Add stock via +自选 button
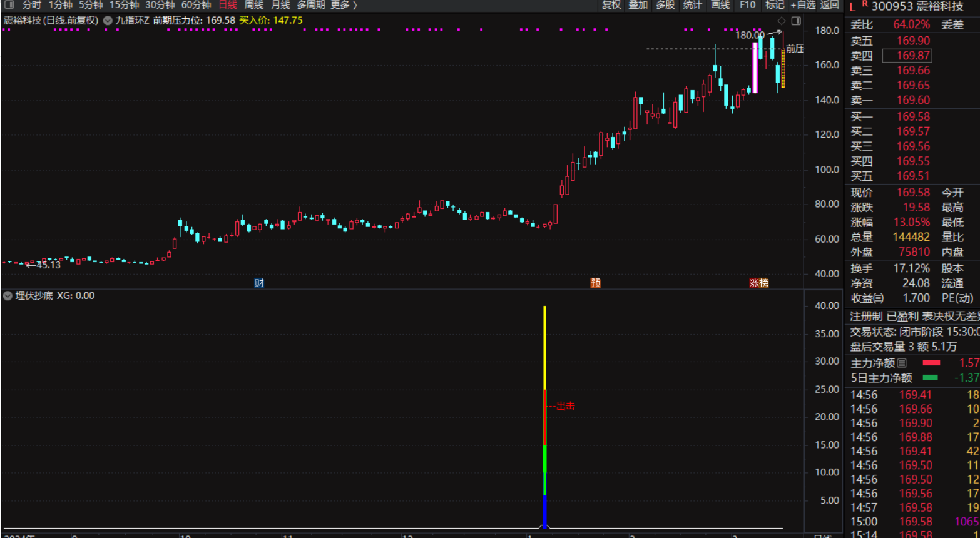The height and width of the screenshot is (538, 980). coord(803,5)
